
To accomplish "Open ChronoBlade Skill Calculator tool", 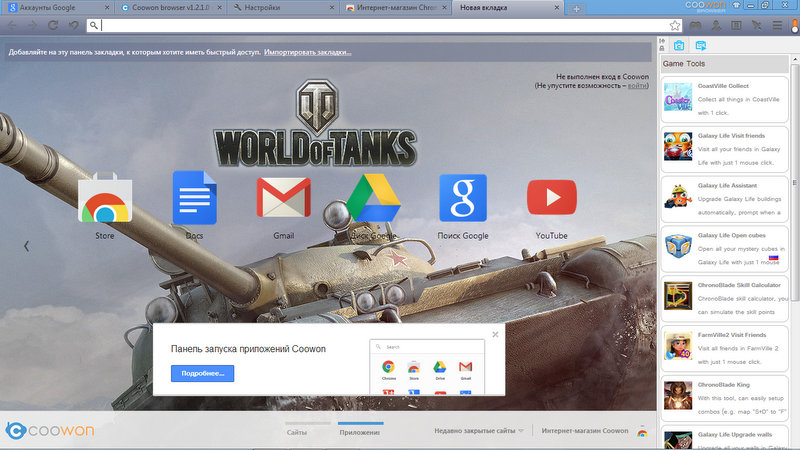I will (724, 299).
